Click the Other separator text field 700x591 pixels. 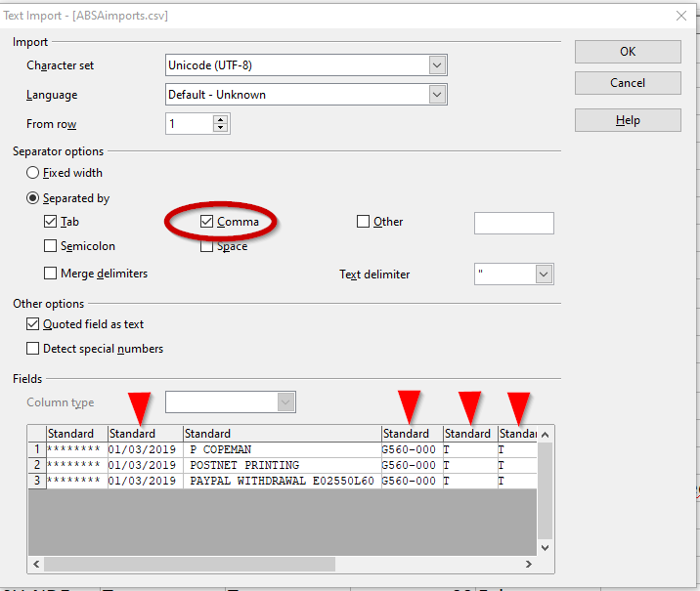pos(513,223)
